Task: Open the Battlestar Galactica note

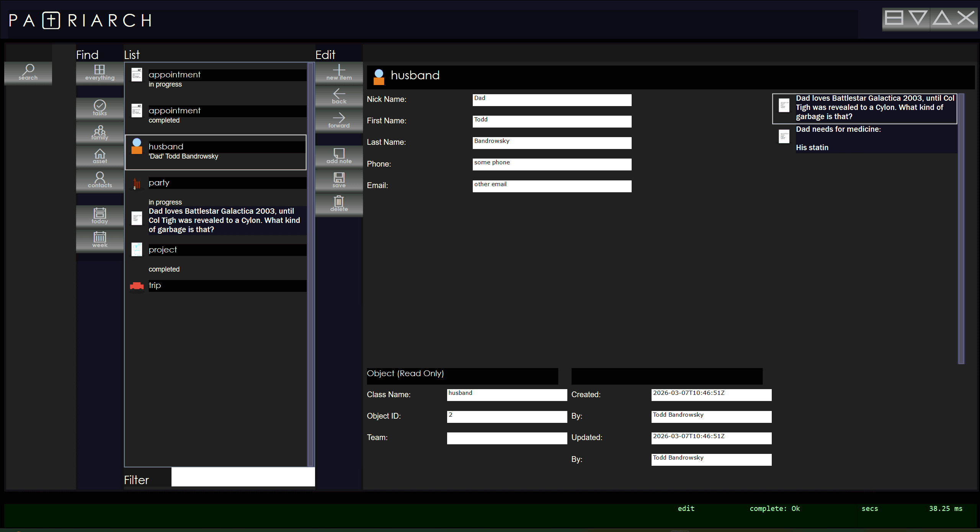Action: pos(874,108)
